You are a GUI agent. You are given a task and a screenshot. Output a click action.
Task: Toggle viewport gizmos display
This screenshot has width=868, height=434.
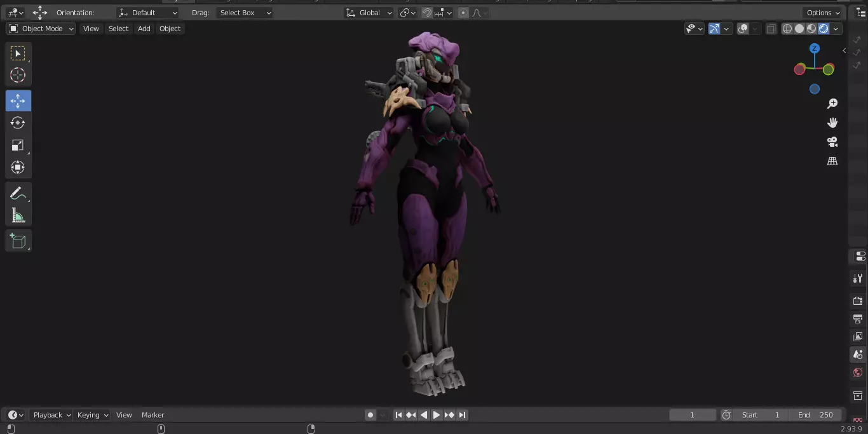tap(714, 29)
